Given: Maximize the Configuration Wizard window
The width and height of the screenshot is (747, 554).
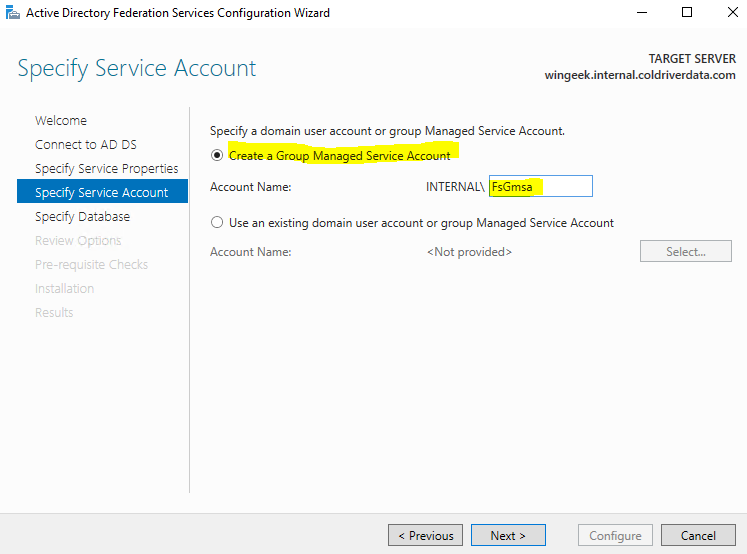Looking at the screenshot, I should tap(687, 13).
